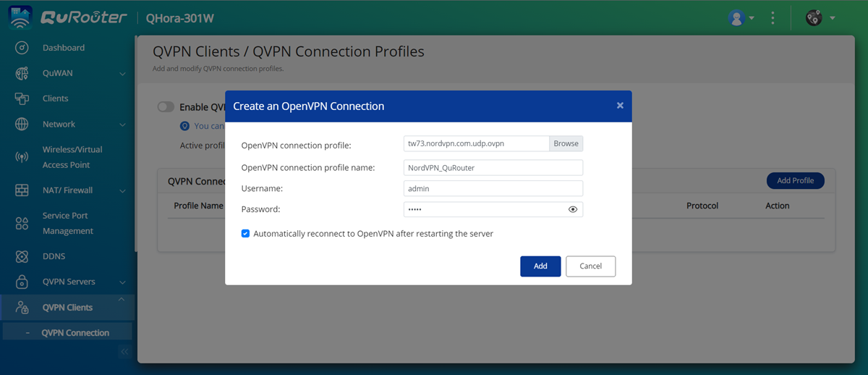
Task: Click the DDNS icon in sidebar
Action: [22, 256]
